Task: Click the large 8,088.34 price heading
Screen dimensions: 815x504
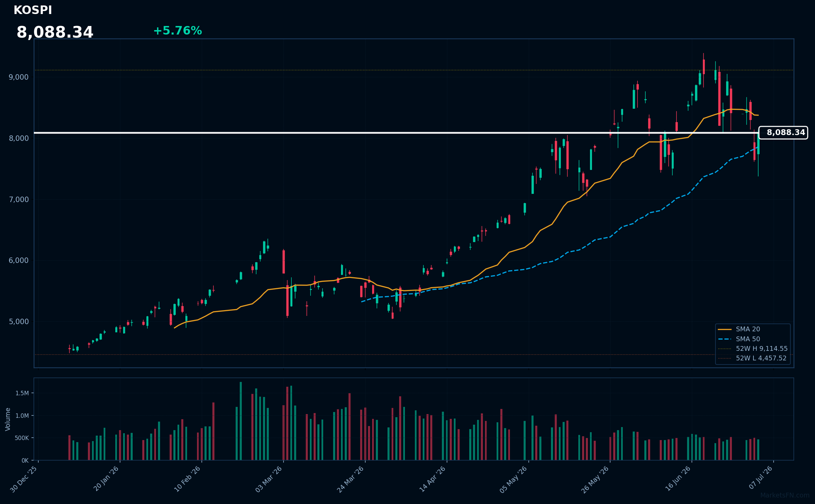Action: point(55,32)
